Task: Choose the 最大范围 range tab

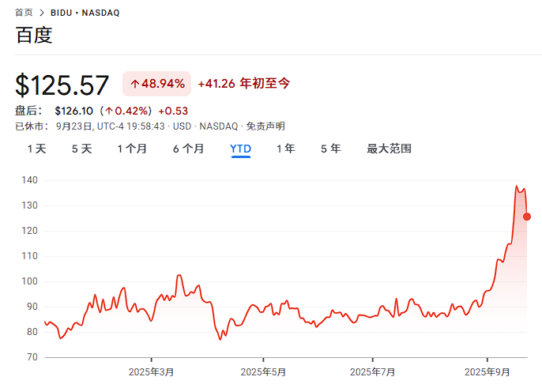Action: [389, 149]
